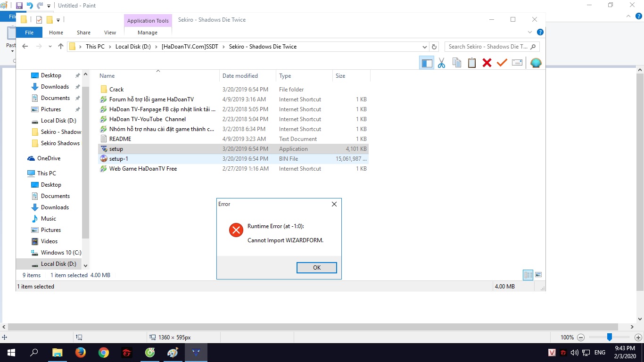Select Forum hỗ trợ lỗi game HaDoanTV shortcut

[x=233, y=99]
